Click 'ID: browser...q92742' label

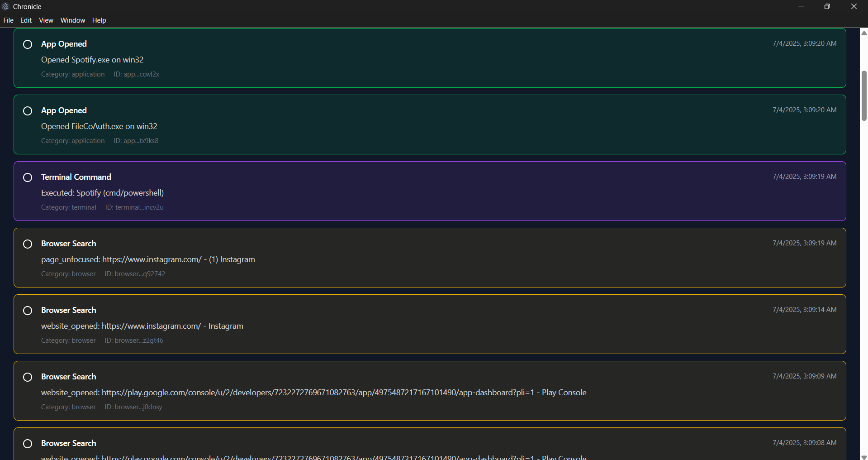135,274
